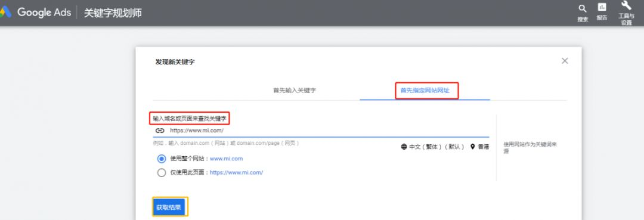
Task: Click the 获取结果 button
Action: (170, 207)
